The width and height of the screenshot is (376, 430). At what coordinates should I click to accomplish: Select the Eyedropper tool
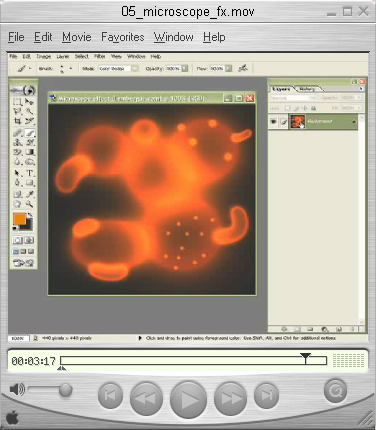click(29, 194)
